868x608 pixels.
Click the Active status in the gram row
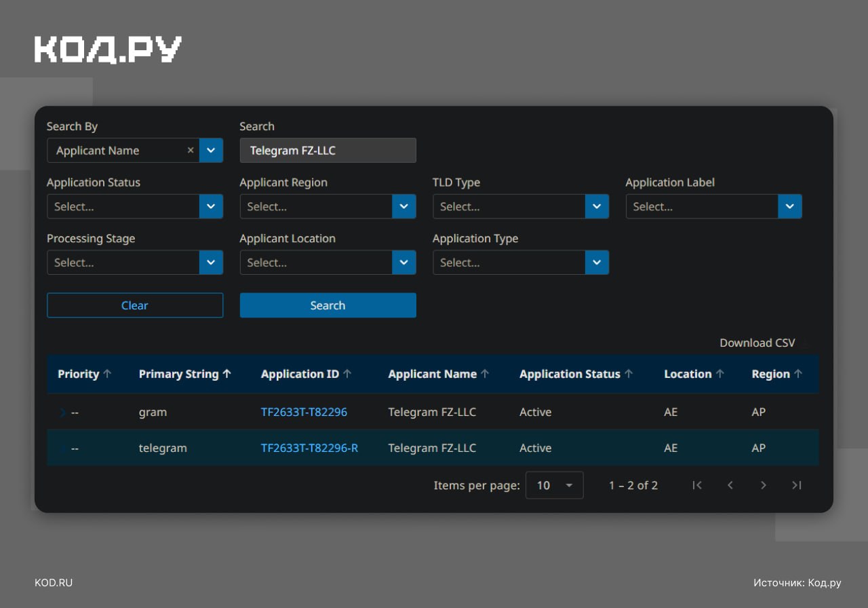(x=536, y=412)
